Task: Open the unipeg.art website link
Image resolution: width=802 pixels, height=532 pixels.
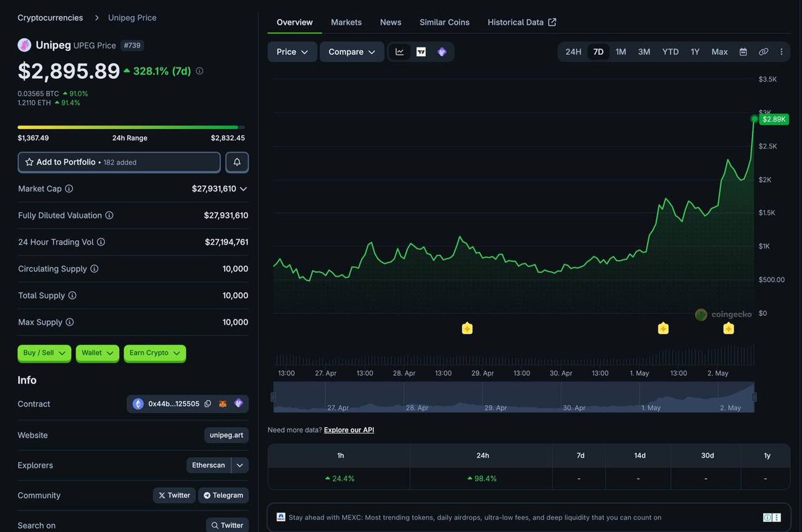Action: coord(227,435)
